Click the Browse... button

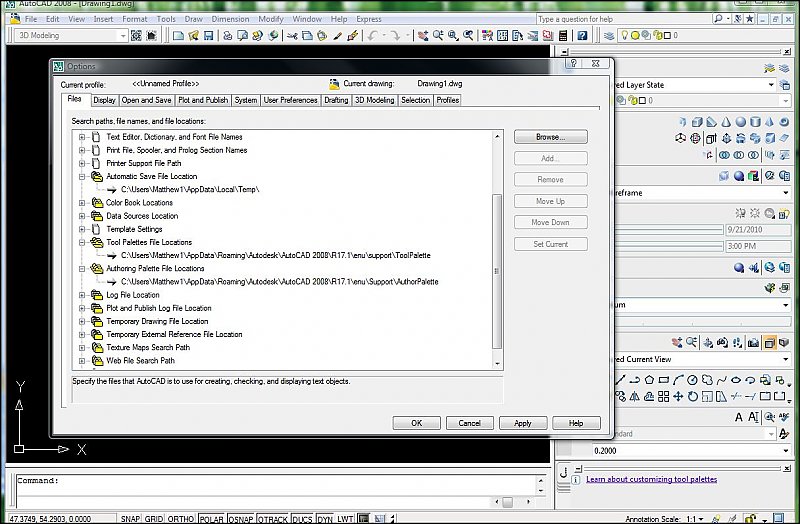[550, 136]
